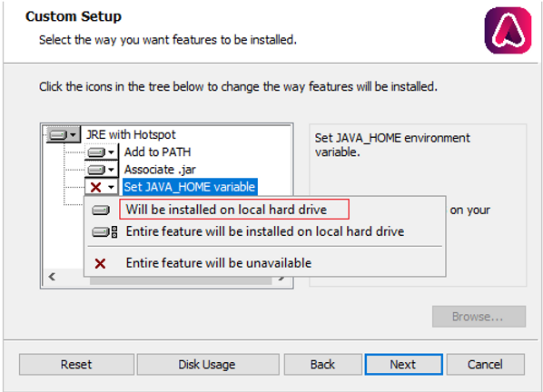Select the Associate .jar tree item

coord(160,170)
